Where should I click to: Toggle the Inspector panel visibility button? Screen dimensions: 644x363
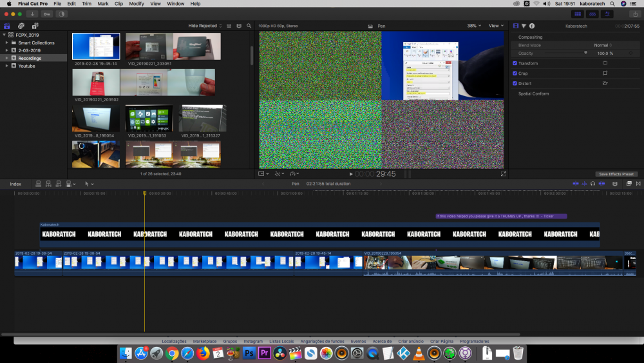tap(607, 14)
